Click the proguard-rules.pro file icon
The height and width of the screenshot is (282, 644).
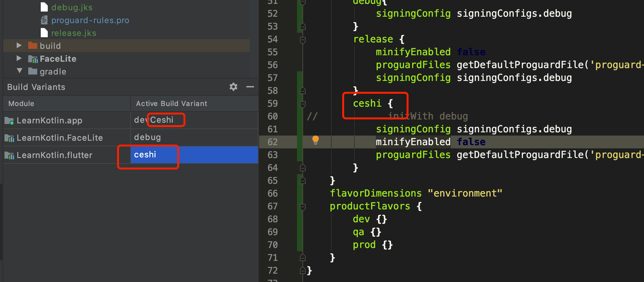click(44, 20)
